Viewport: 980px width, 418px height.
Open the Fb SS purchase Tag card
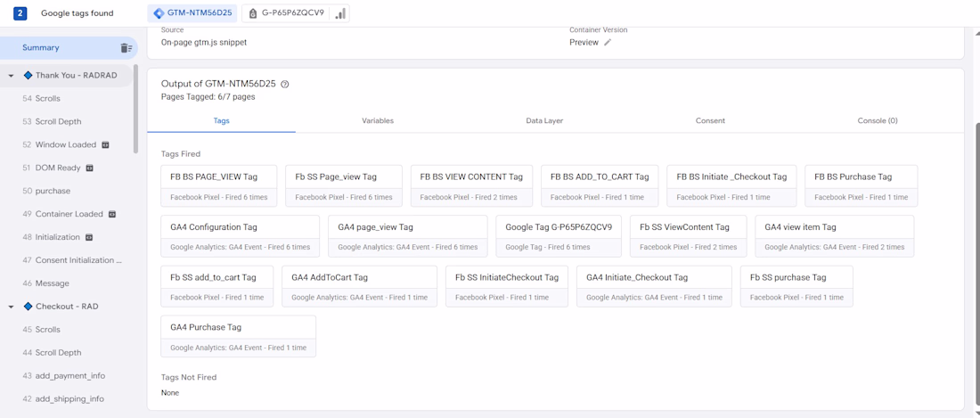[796, 286]
